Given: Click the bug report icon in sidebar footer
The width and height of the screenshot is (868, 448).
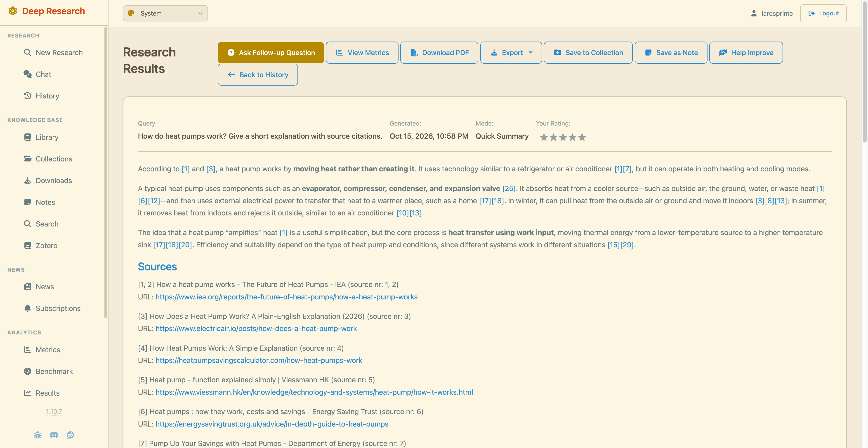Looking at the screenshot, I should [38, 435].
